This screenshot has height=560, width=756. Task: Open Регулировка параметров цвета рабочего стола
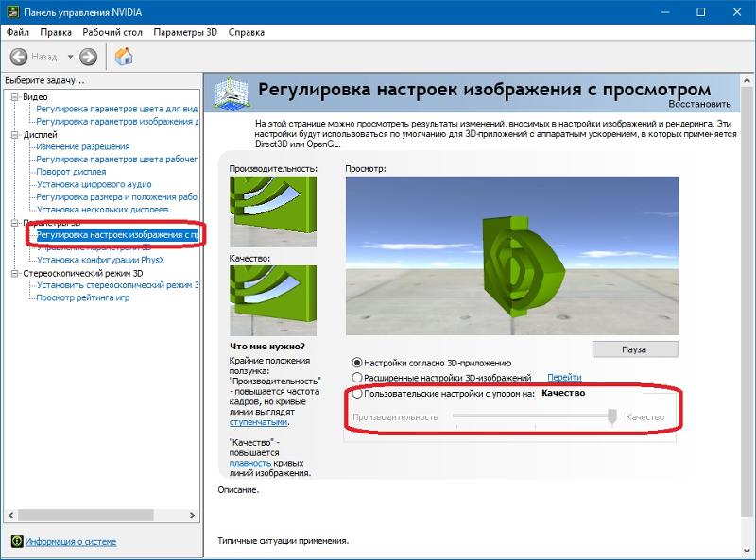117,159
